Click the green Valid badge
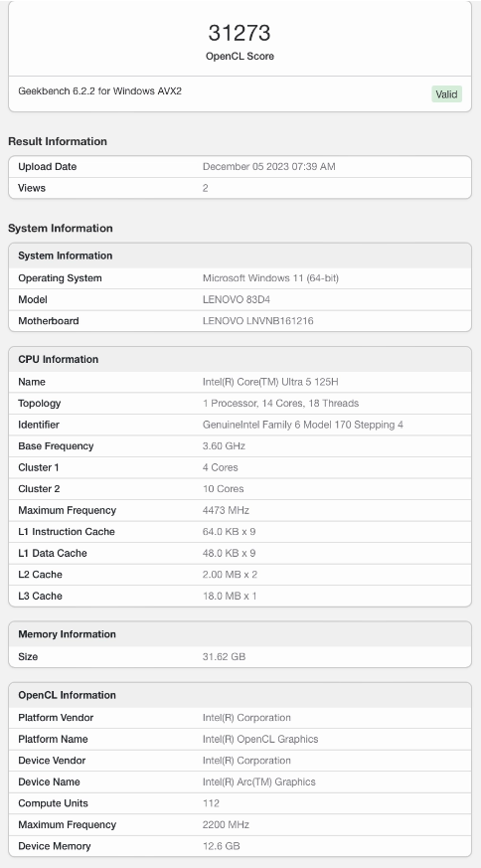This screenshot has width=481, height=868. click(446, 94)
